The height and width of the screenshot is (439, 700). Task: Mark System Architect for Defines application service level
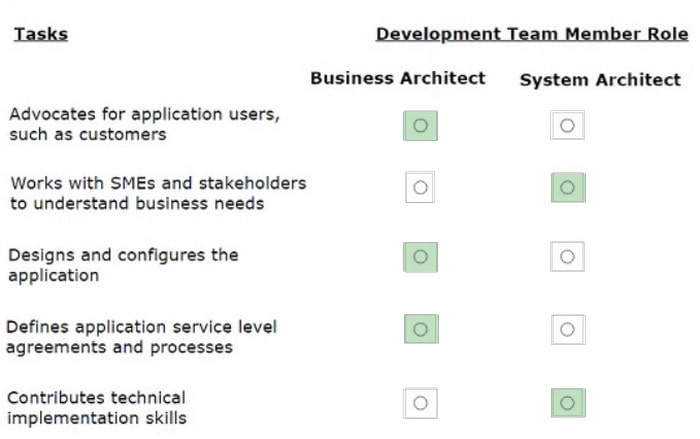(568, 330)
